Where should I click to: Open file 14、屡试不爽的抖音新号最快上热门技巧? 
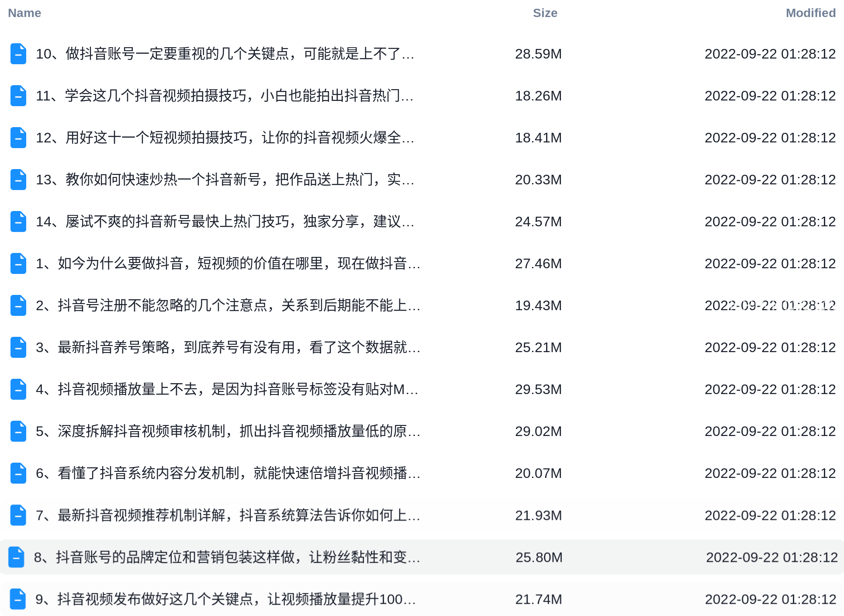click(225, 221)
